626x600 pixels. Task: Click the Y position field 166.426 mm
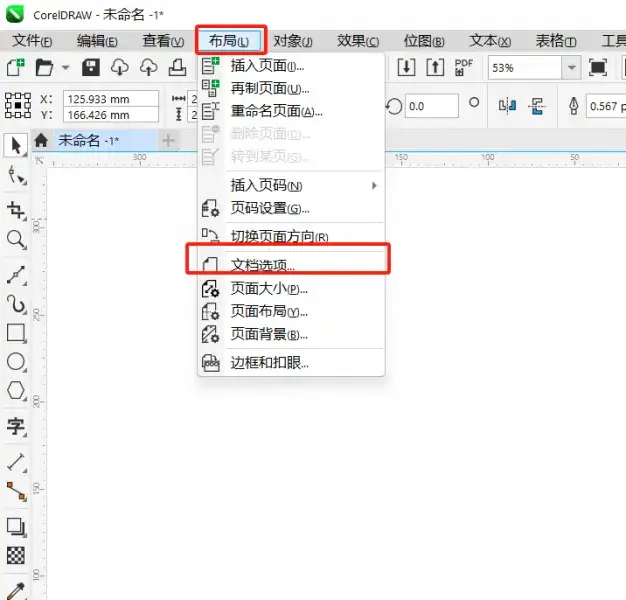click(111, 115)
